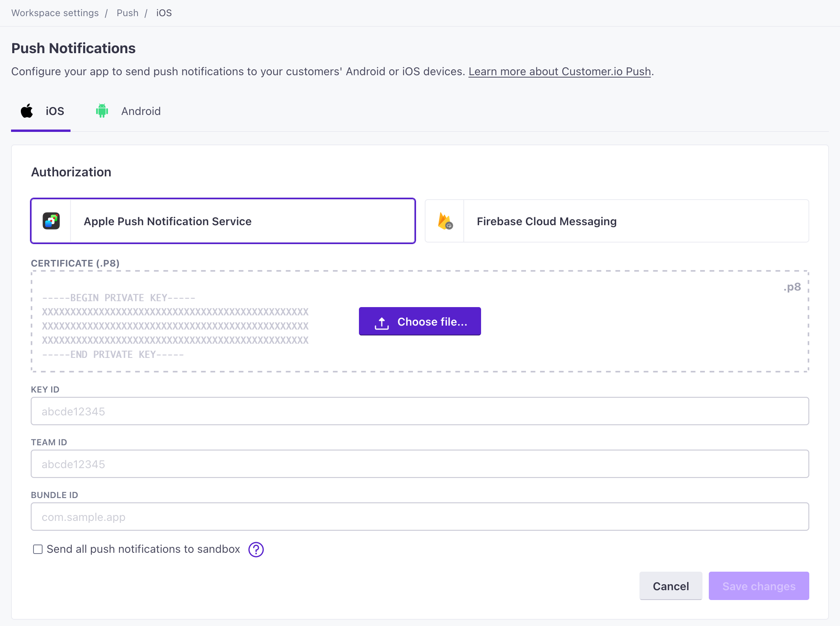The height and width of the screenshot is (626, 840).
Task: Click the iOS Apple logo icon
Action: pyautogui.click(x=27, y=111)
